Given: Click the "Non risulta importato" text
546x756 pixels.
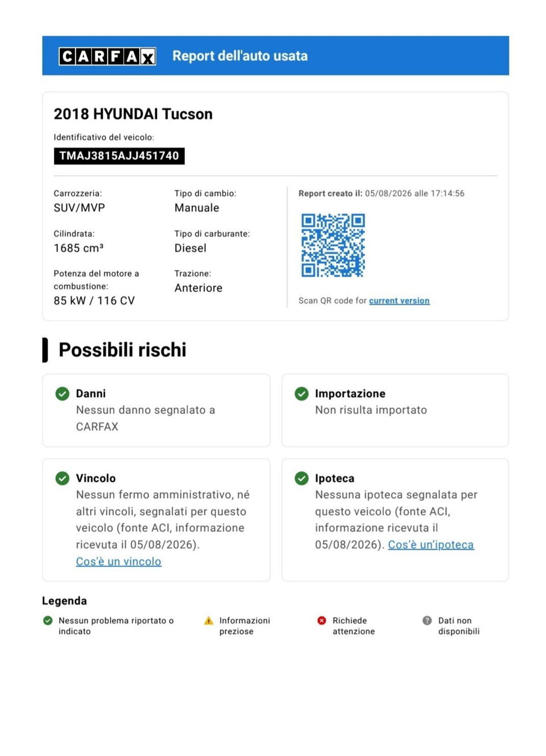Looking at the screenshot, I should point(371,410).
